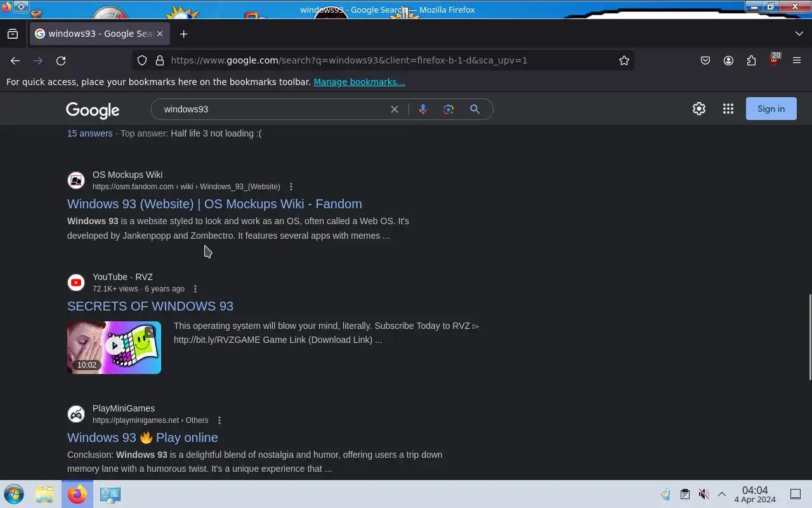Open SECRETS OF WINDOWS 93 video link
The width and height of the screenshot is (812, 508).
(150, 306)
